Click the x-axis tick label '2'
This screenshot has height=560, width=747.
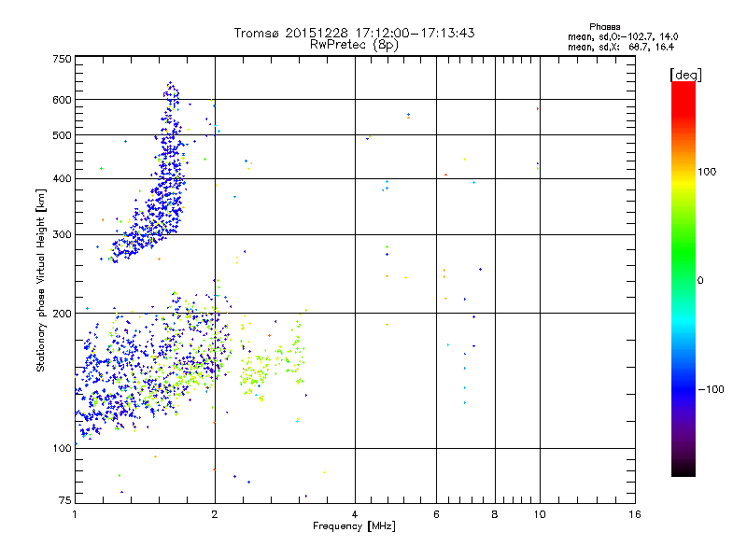pos(215,514)
